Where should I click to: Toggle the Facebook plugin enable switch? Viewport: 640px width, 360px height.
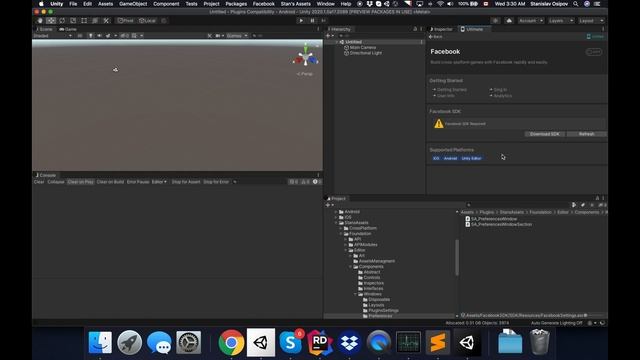pos(594,52)
